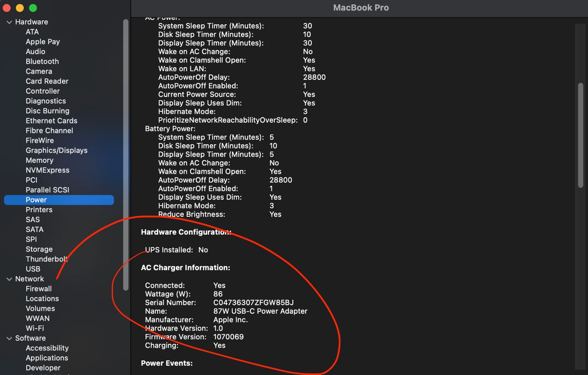Click the Power Events heading

tap(167, 363)
